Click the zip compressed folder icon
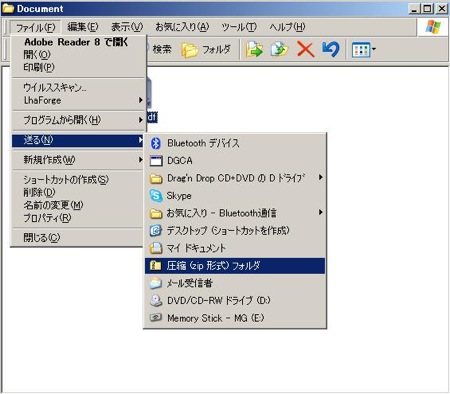The height and width of the screenshot is (394, 450). click(x=156, y=266)
